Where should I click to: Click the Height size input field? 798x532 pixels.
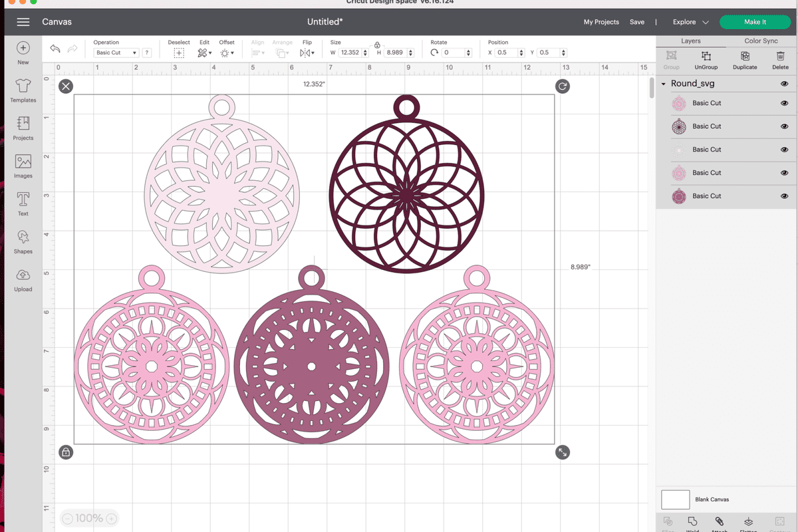tap(396, 53)
